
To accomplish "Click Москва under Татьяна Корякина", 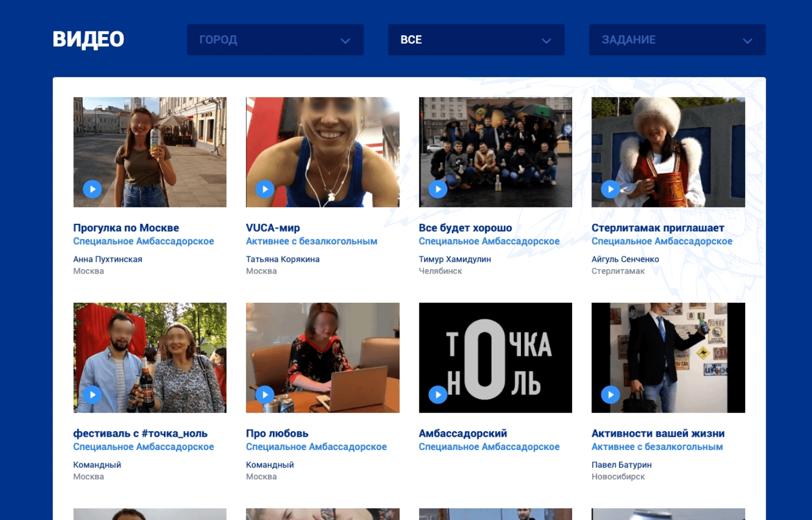I will pos(261,271).
